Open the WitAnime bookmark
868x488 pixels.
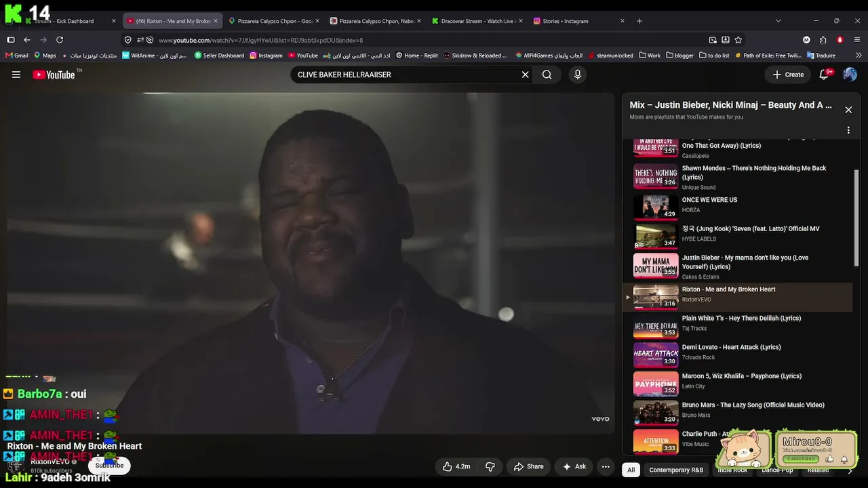[x=154, y=56]
